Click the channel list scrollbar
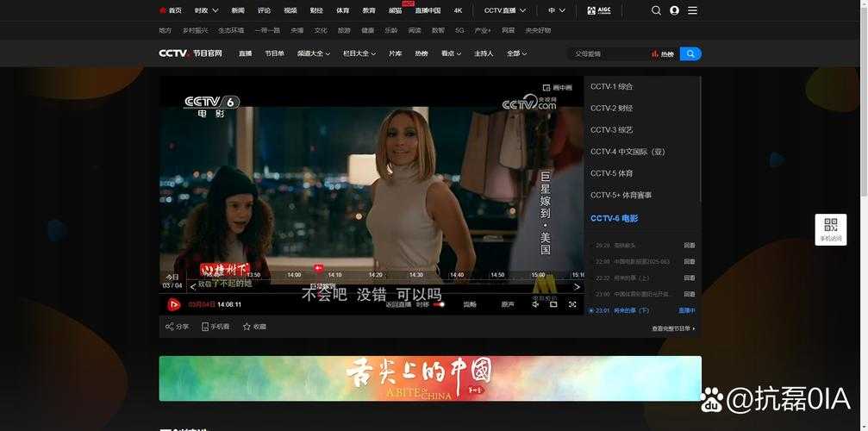The height and width of the screenshot is (431, 868). coord(700,140)
